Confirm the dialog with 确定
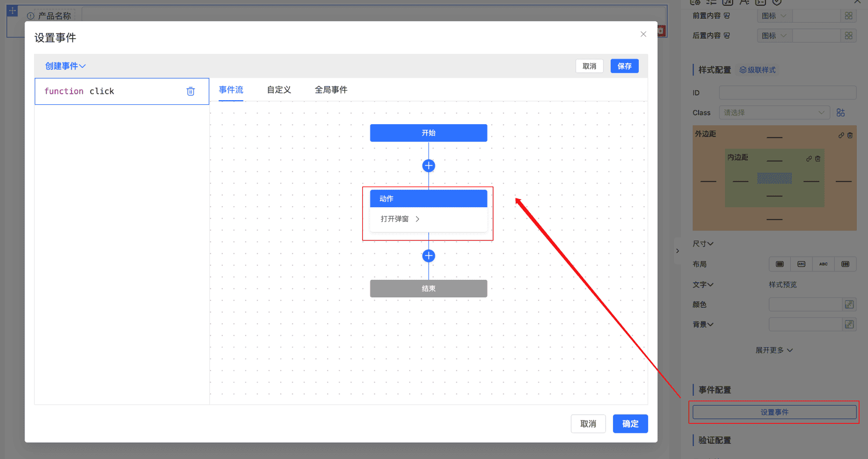The image size is (868, 459). (630, 424)
